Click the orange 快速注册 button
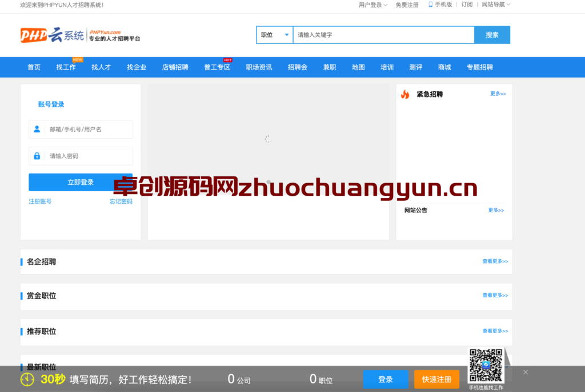 [436, 379]
